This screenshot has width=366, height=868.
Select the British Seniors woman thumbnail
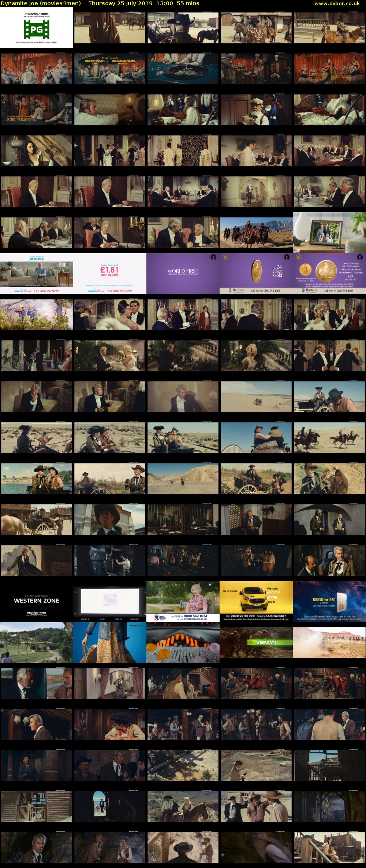[x=183, y=602]
